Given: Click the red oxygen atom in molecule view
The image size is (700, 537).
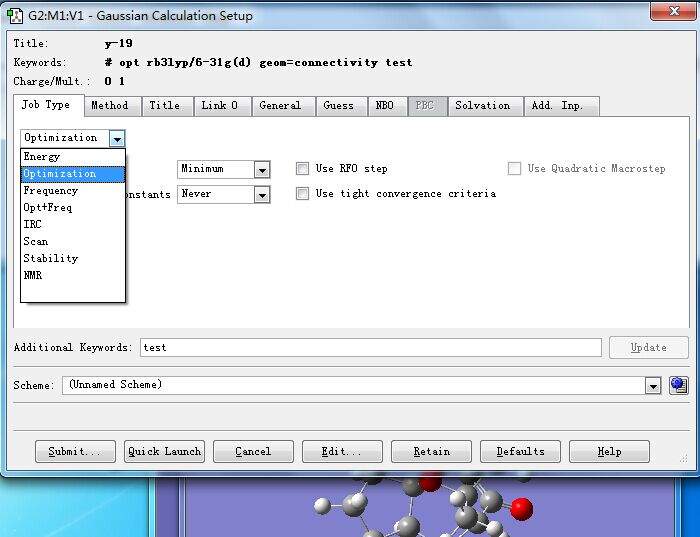Looking at the screenshot, I should point(521,509).
